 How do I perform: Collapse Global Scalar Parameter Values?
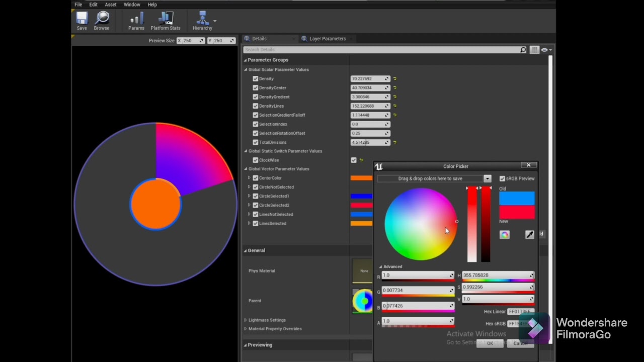coord(246,69)
